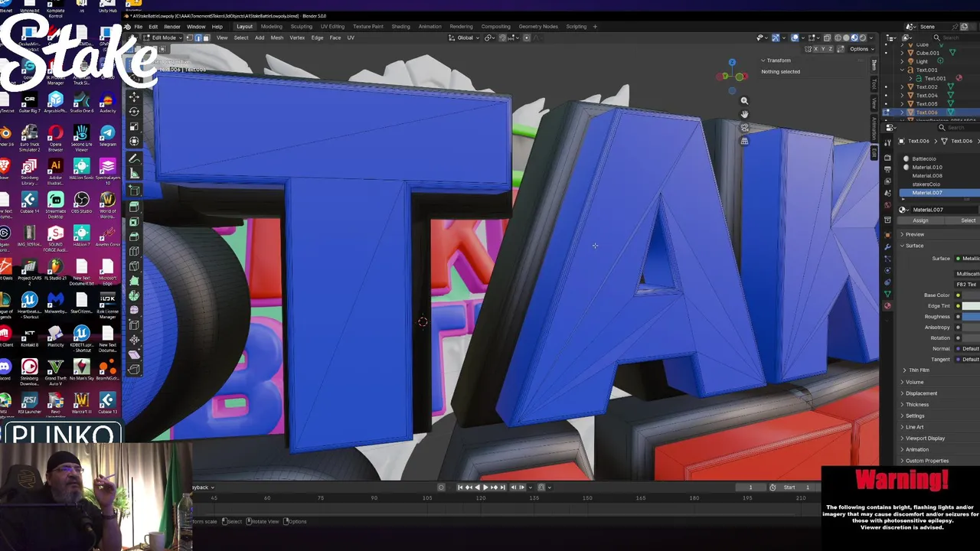Image resolution: width=980 pixels, height=551 pixels.
Task: Toggle the camera view icon
Action: (744, 128)
